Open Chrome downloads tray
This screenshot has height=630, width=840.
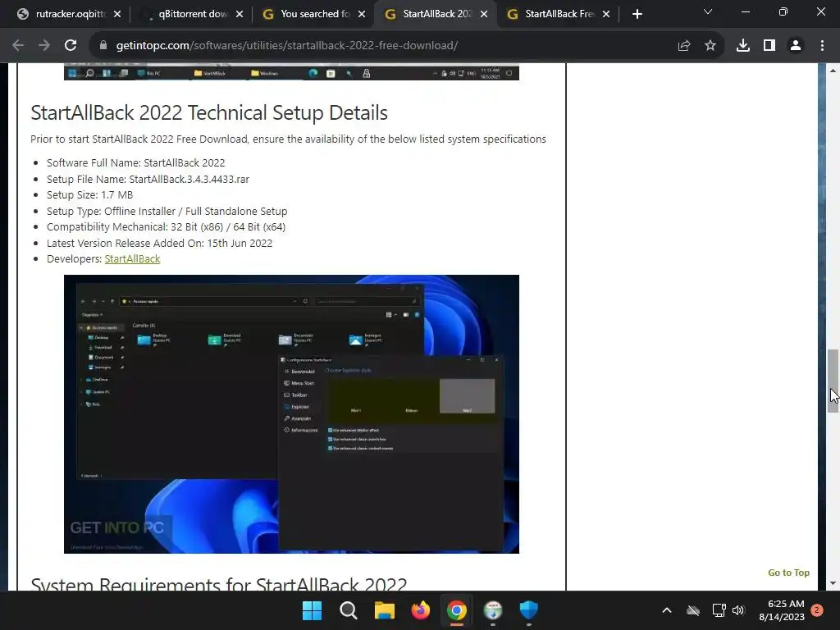pos(743,46)
